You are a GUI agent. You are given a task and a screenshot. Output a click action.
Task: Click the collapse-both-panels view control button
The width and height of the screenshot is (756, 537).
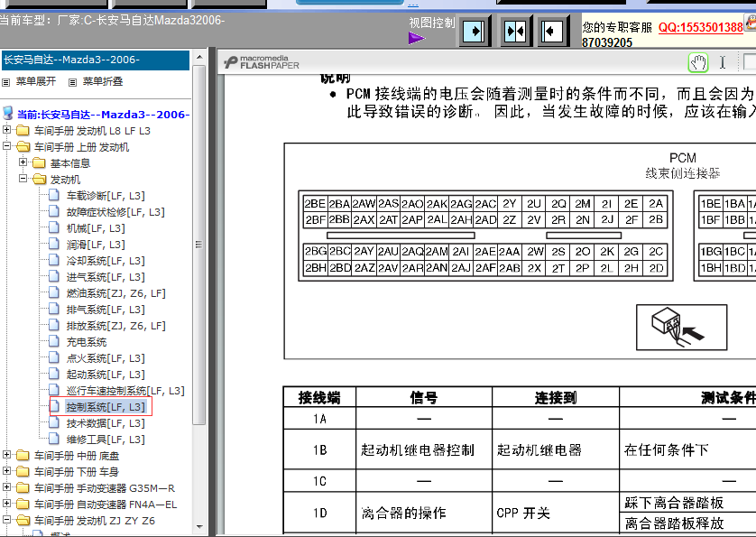click(x=515, y=32)
